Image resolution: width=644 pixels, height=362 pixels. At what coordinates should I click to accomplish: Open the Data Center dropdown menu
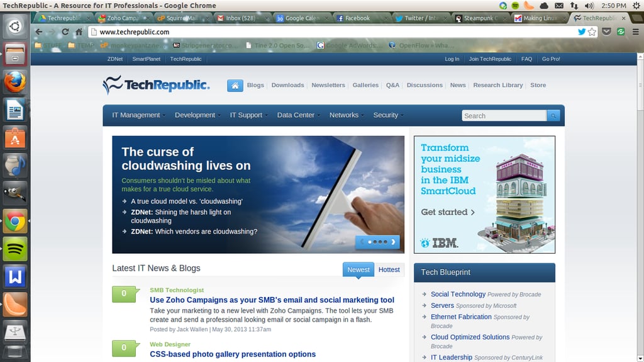tap(298, 115)
